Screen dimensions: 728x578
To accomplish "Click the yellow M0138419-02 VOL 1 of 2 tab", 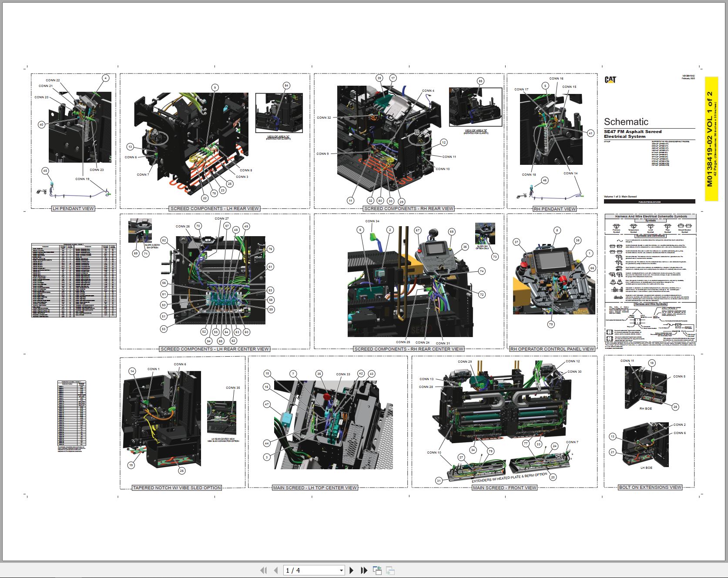I will point(711,139).
